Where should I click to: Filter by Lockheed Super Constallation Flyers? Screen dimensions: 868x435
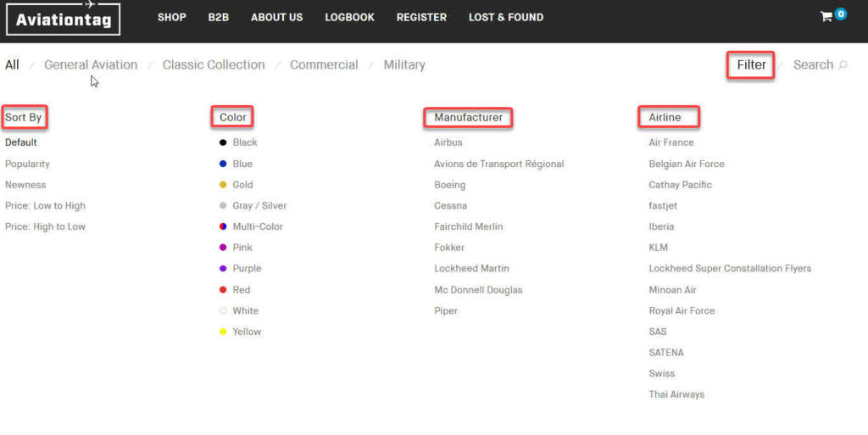(730, 269)
